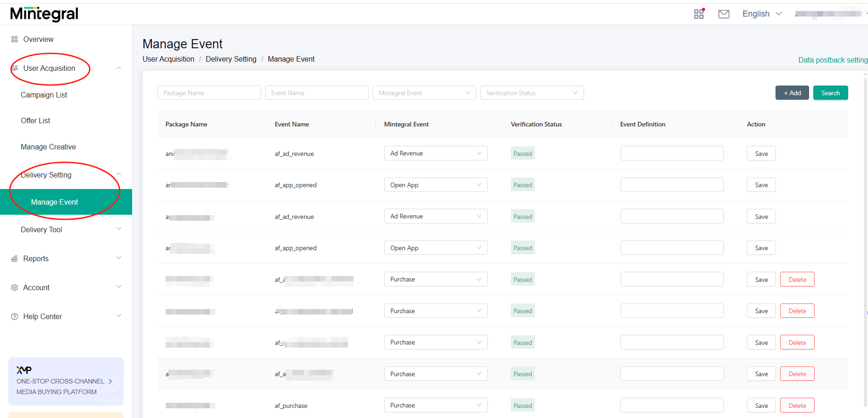Focus the Package Name filter field
This screenshot has height=418, width=868.
click(209, 93)
